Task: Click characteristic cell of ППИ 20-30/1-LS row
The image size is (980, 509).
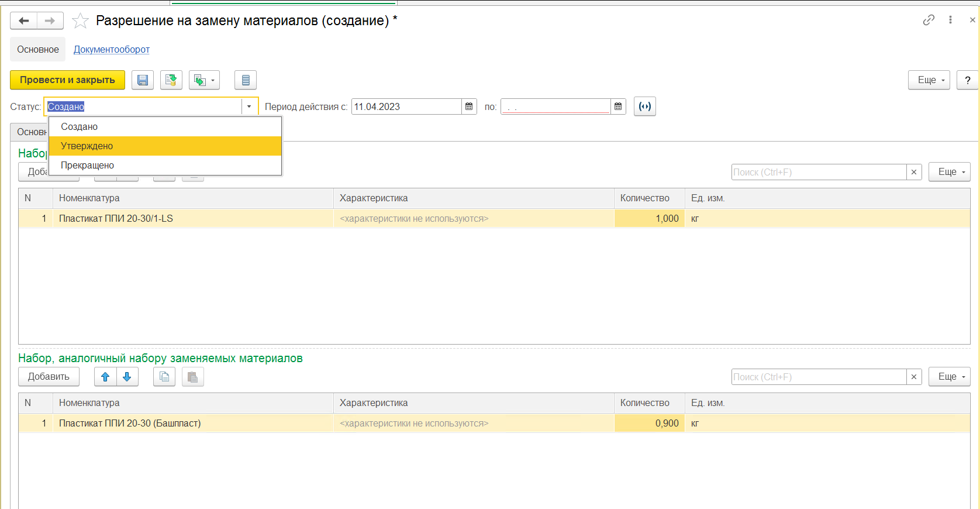Action: click(x=474, y=219)
